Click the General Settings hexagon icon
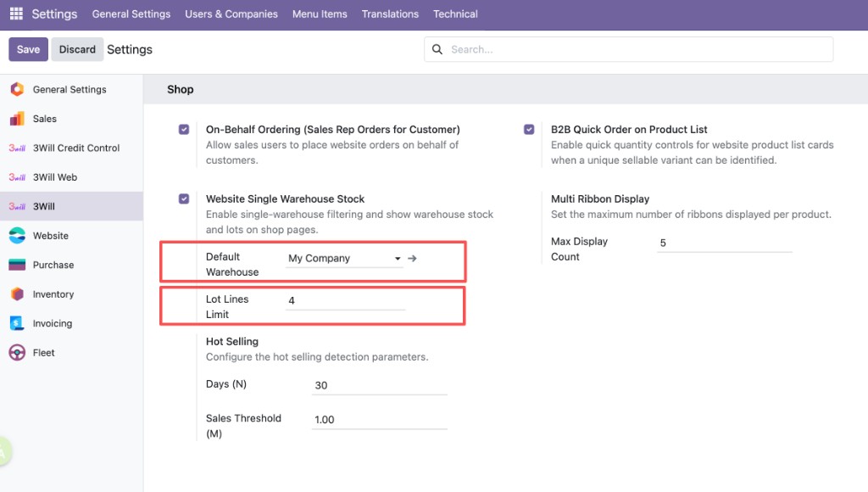868x492 pixels. pos(17,89)
